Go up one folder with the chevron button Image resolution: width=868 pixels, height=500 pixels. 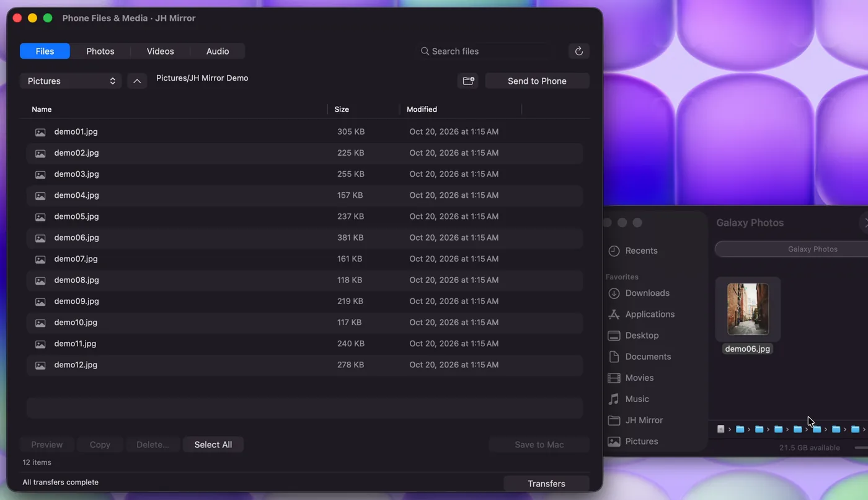click(137, 81)
